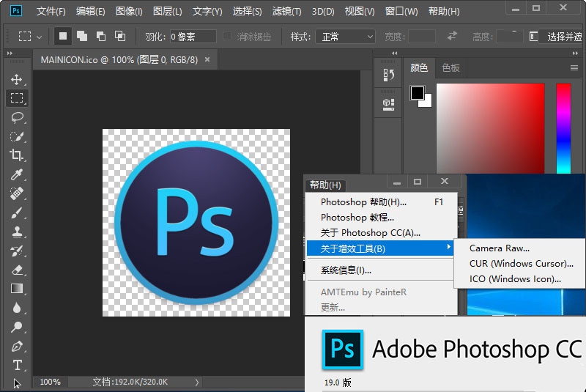
Task: Activate the Eraser tool
Action: click(x=16, y=270)
